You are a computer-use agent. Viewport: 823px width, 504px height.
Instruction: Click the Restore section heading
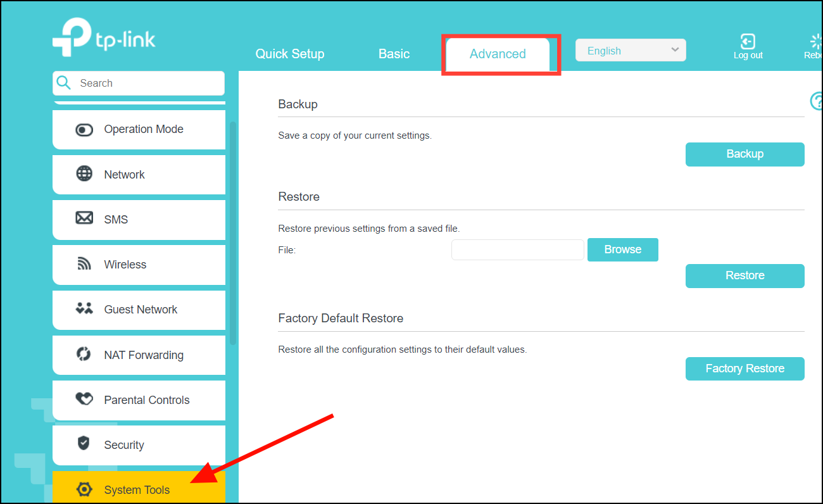299,197
